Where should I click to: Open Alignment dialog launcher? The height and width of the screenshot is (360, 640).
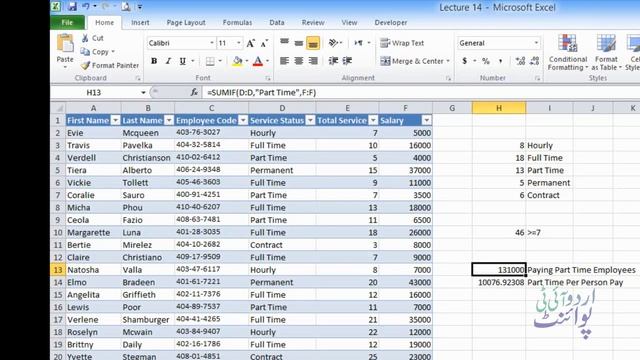point(448,78)
